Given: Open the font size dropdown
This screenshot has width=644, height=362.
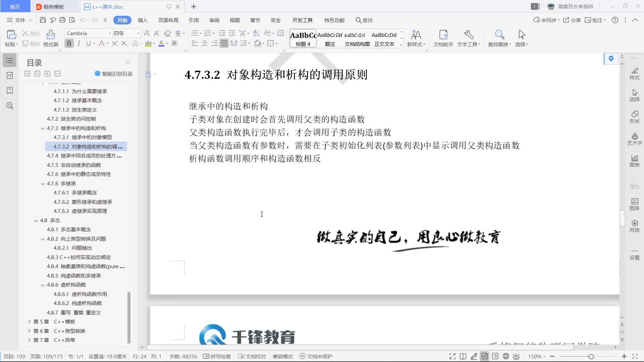Looking at the screenshot, I should pyautogui.click(x=138, y=33).
